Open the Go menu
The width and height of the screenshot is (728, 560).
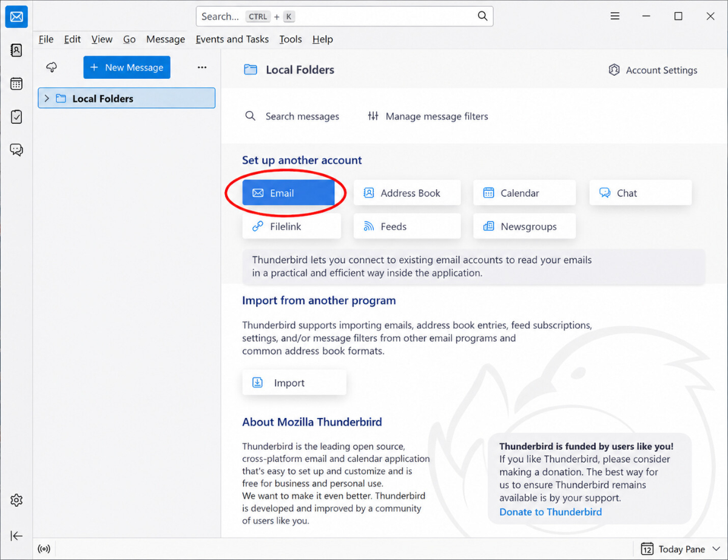[129, 39]
